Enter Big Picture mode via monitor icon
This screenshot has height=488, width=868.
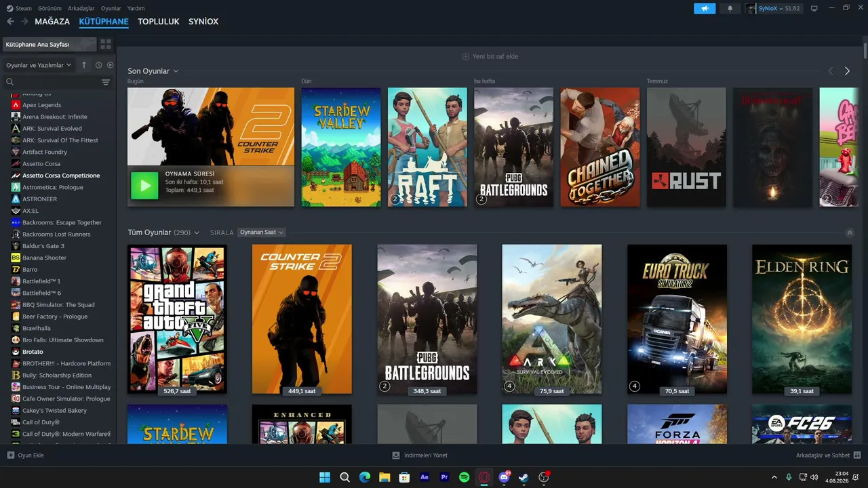[814, 9]
